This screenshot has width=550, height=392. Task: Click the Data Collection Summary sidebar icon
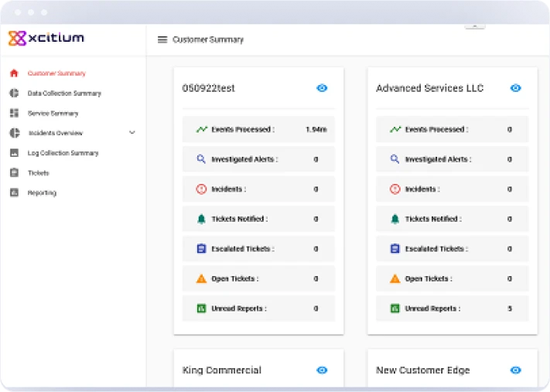point(14,94)
